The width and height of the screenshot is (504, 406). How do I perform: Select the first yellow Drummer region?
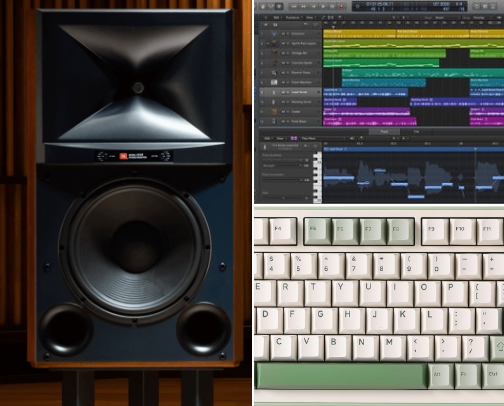[x=360, y=34]
